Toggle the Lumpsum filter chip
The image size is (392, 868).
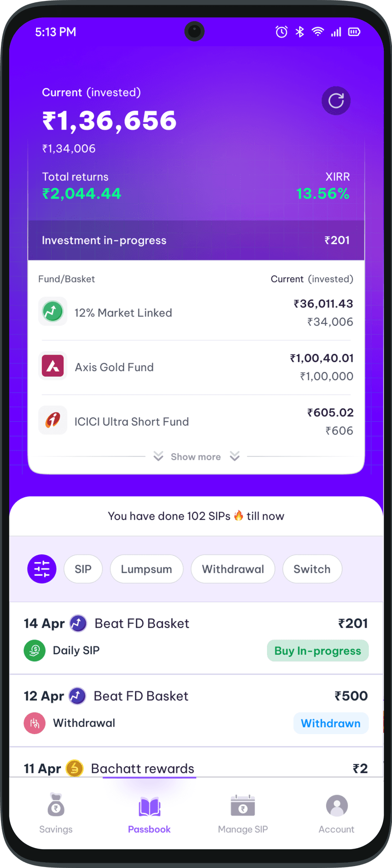pos(146,569)
